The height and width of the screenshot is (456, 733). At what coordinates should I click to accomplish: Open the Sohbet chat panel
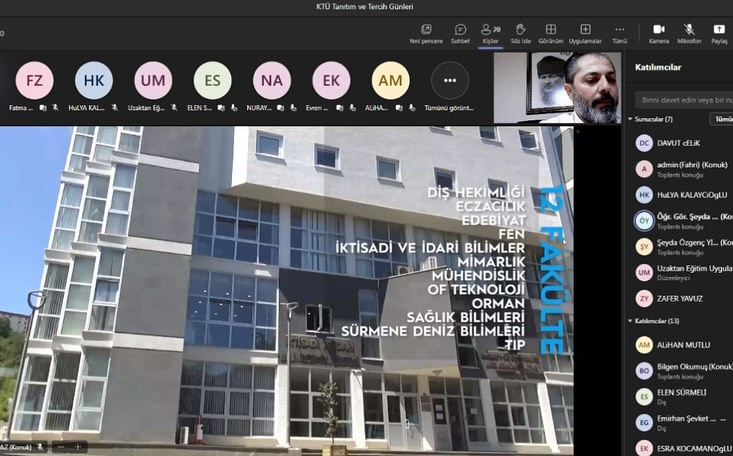pos(460,33)
